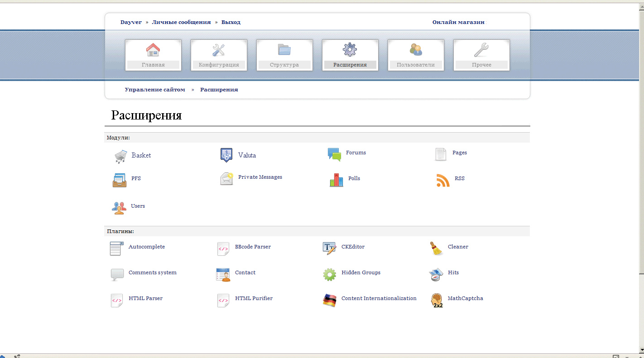This screenshot has height=358, width=644.
Task: Click the Private Messages envelope icon
Action: 226,179
